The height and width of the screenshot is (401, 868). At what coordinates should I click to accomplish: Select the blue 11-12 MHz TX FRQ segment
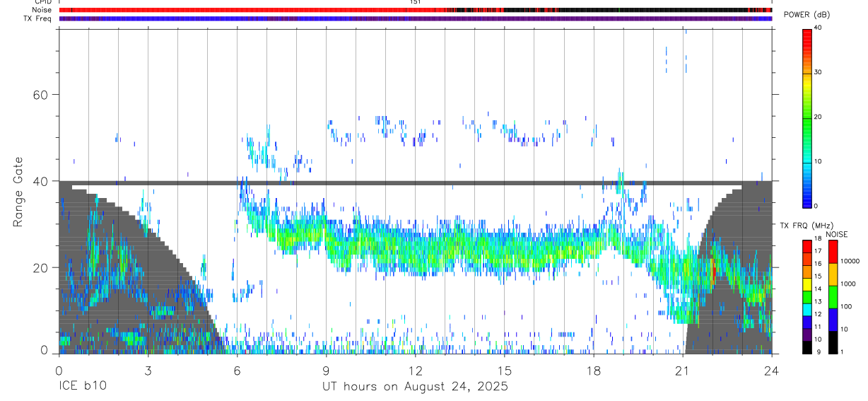807,322
